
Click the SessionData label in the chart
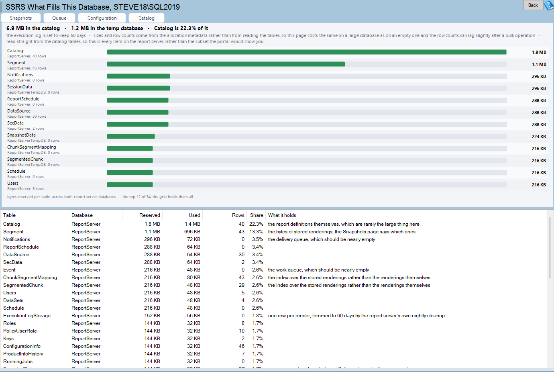point(20,87)
